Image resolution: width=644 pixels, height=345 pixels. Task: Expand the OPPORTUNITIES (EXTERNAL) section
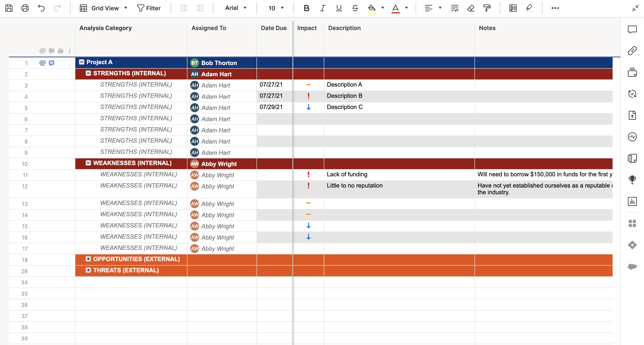click(88, 259)
